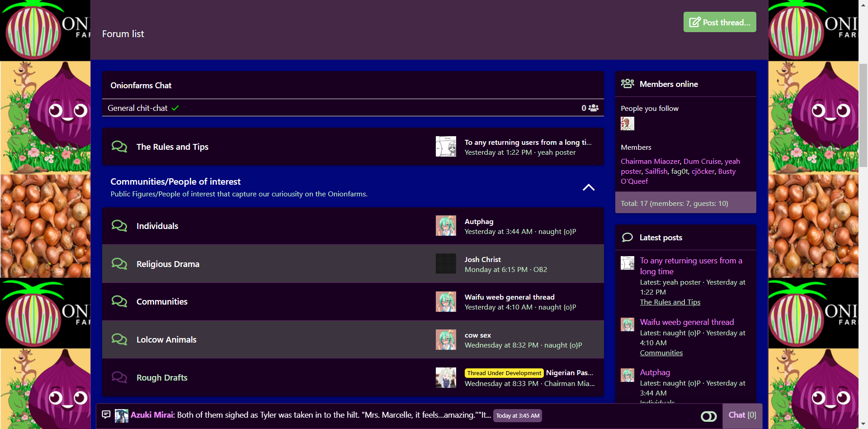Open the Communities forum
Screen dimensions: 868x429
click(x=162, y=302)
